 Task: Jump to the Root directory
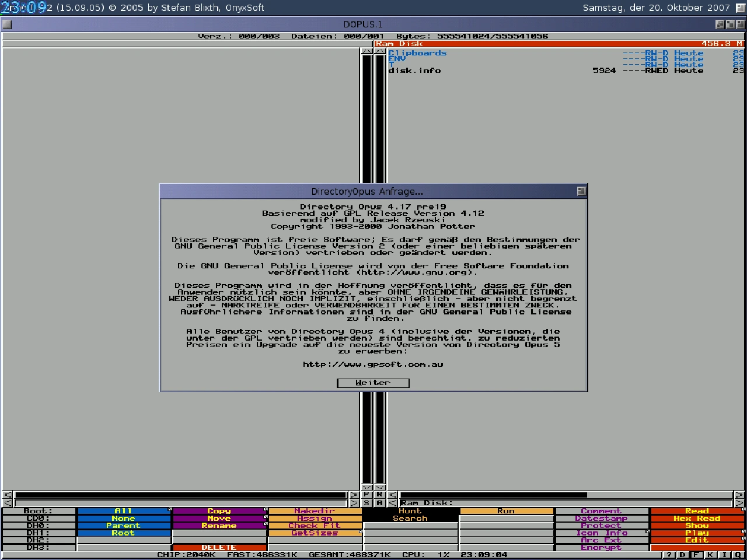(124, 533)
